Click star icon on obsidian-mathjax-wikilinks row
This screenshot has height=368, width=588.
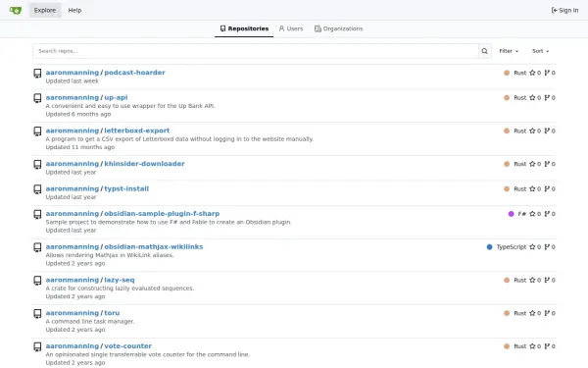532,246
